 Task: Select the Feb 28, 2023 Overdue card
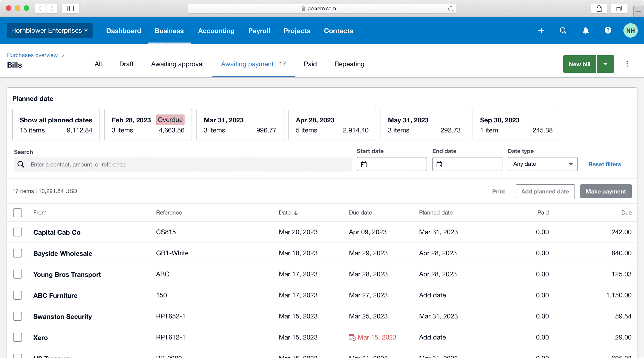coord(148,125)
